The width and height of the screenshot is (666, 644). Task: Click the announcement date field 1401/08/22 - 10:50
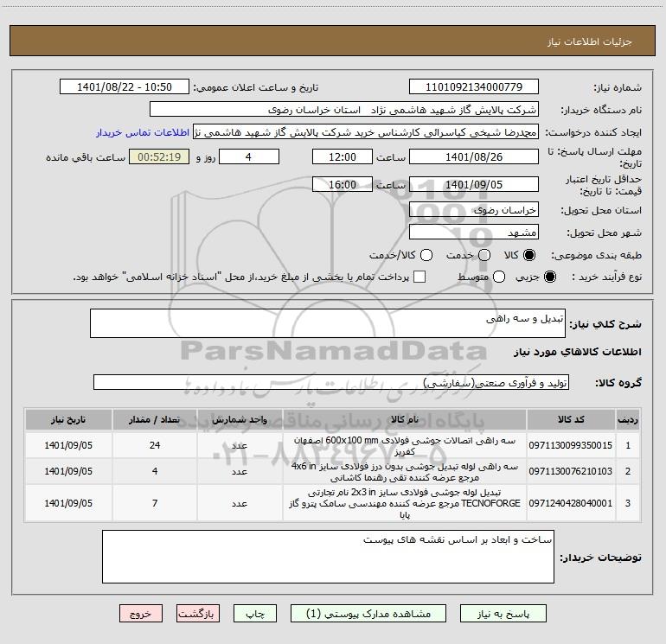pyautogui.click(x=125, y=86)
